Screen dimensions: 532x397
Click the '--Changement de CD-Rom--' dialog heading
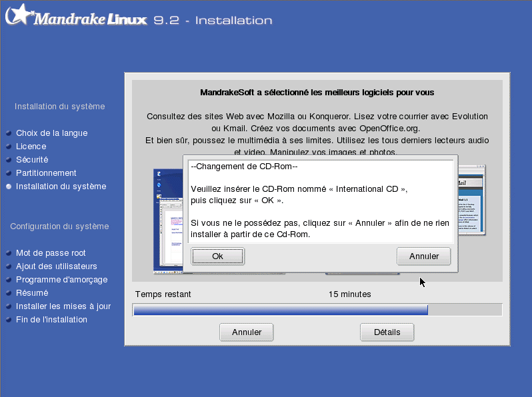244,167
